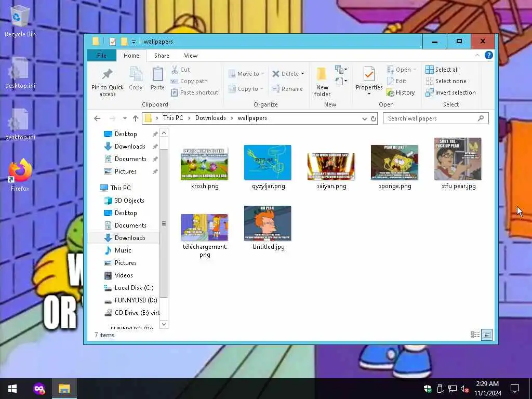532x399 pixels.
Task: Click Select all
Action: [442, 70]
